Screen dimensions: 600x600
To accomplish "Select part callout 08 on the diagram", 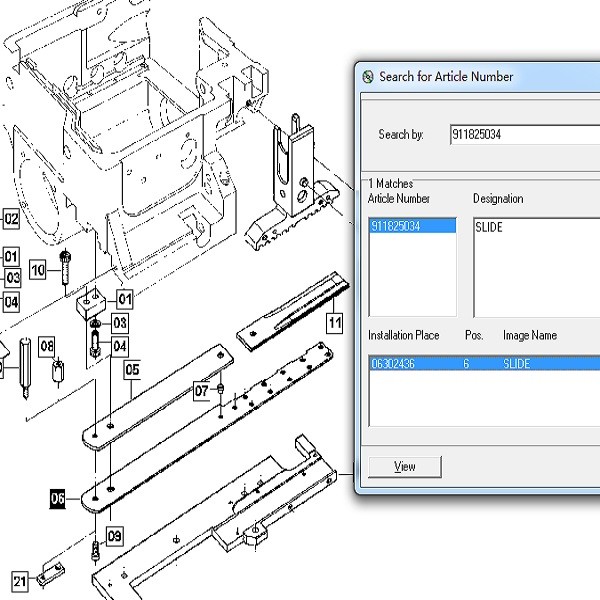I will point(47,346).
